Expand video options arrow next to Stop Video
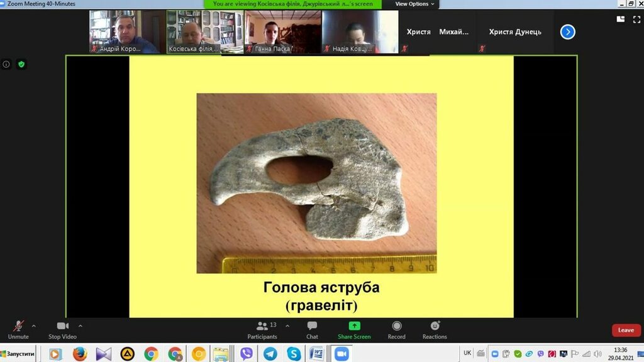 coord(80,326)
